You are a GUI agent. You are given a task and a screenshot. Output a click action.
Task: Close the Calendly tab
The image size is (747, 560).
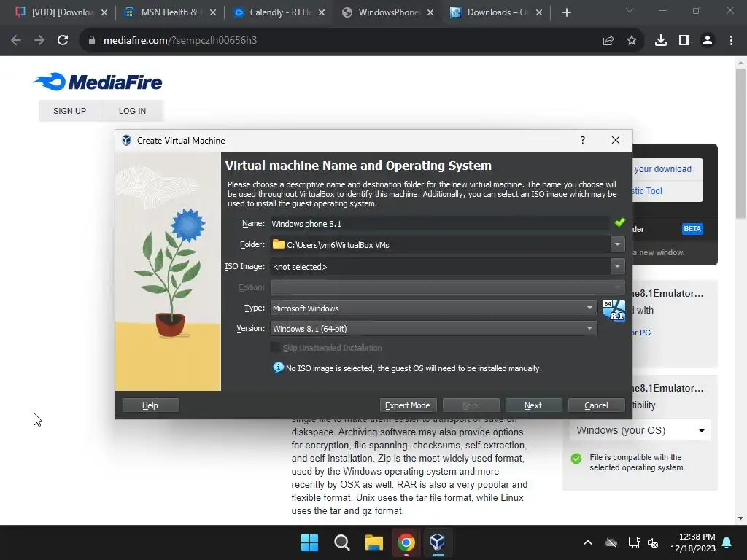pos(322,12)
